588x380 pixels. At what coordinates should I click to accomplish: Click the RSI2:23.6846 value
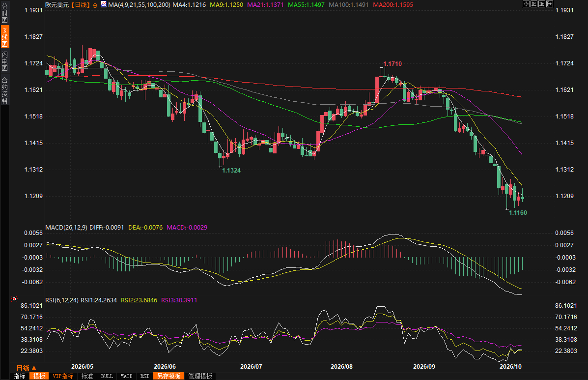139,300
